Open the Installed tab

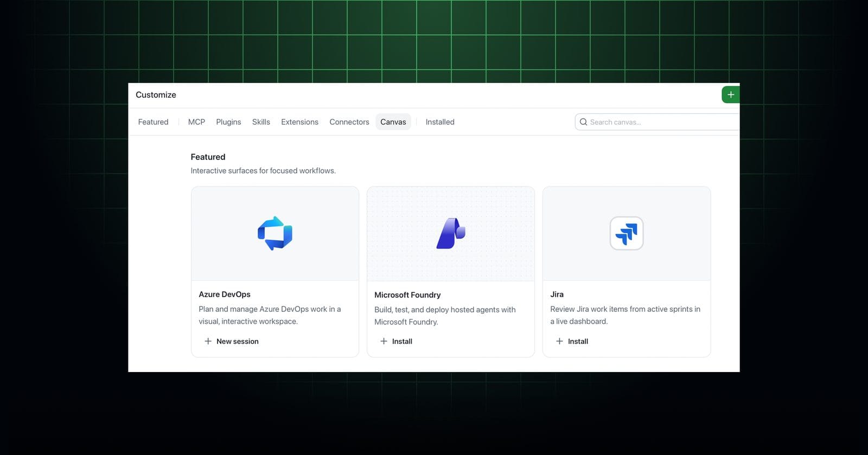440,122
